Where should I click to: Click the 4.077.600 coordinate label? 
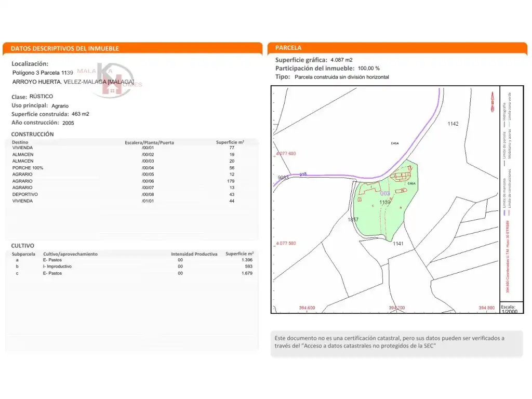point(286,154)
